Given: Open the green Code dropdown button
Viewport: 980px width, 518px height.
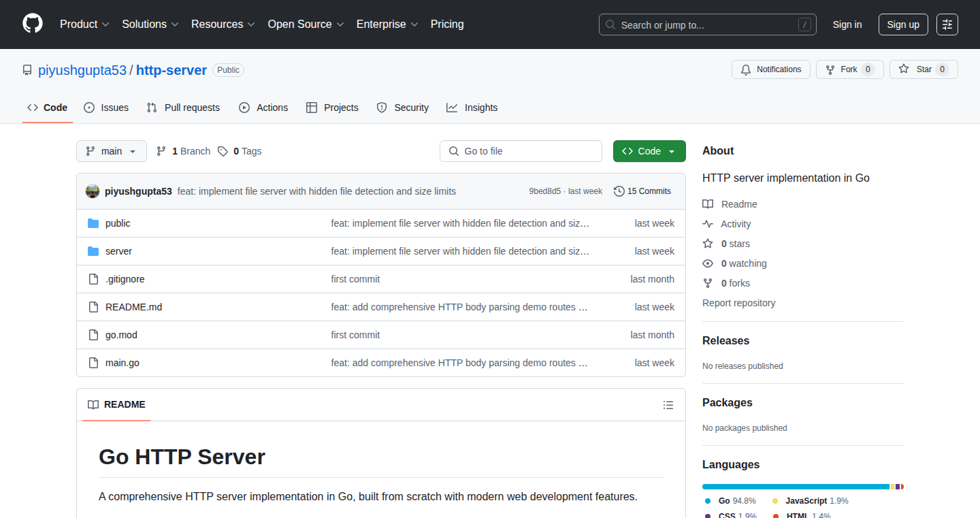Looking at the screenshot, I should point(649,151).
